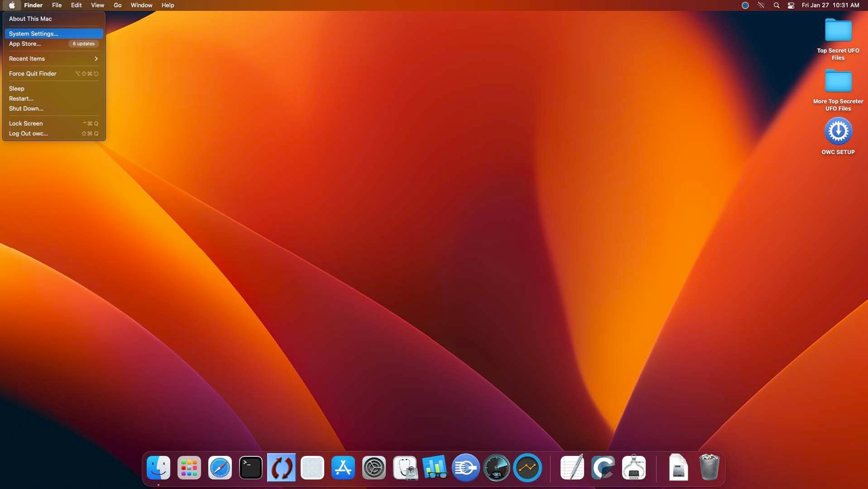Click the System Settings gear in Dock
This screenshot has height=489, width=868.
[x=374, y=468]
